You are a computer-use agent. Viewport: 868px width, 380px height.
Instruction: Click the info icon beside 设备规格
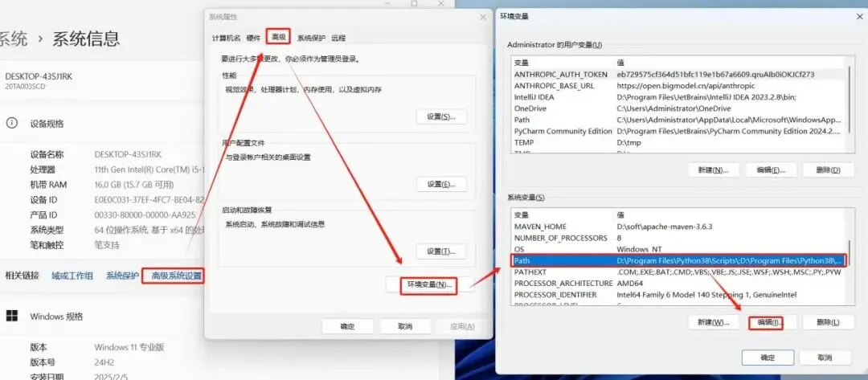point(11,124)
